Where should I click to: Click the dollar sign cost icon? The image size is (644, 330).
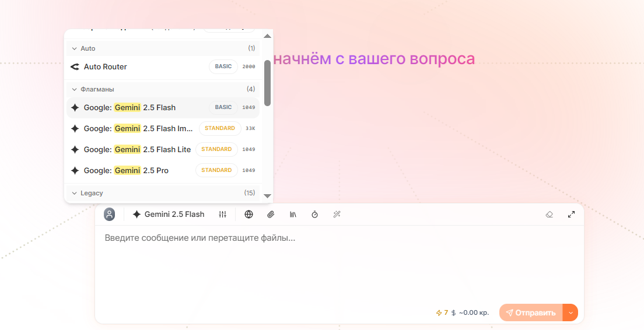pyautogui.click(x=453, y=313)
